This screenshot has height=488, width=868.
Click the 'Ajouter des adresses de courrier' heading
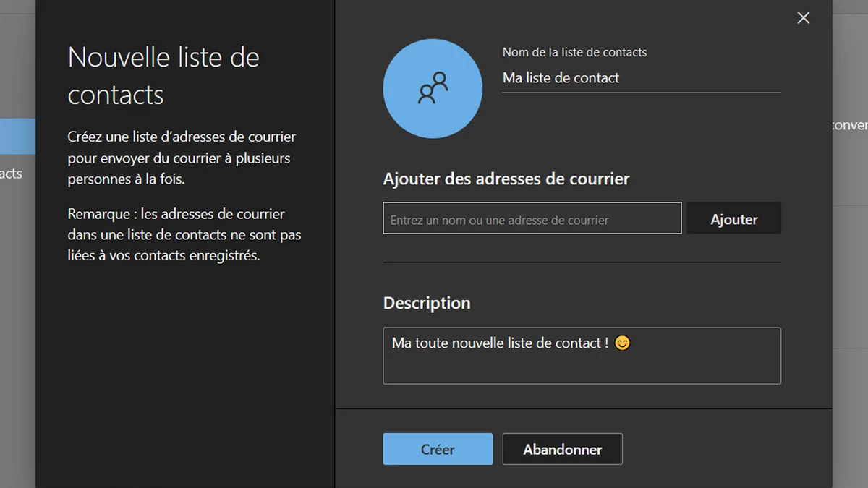click(506, 179)
